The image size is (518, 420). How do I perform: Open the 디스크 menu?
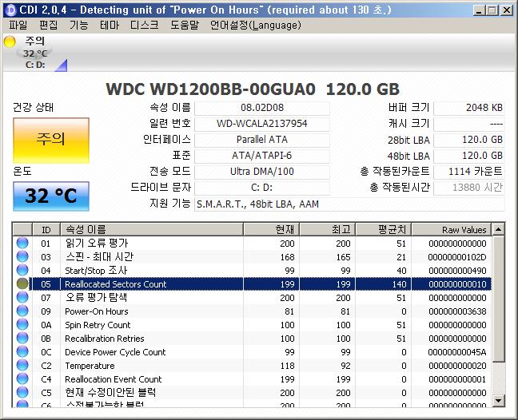click(145, 25)
